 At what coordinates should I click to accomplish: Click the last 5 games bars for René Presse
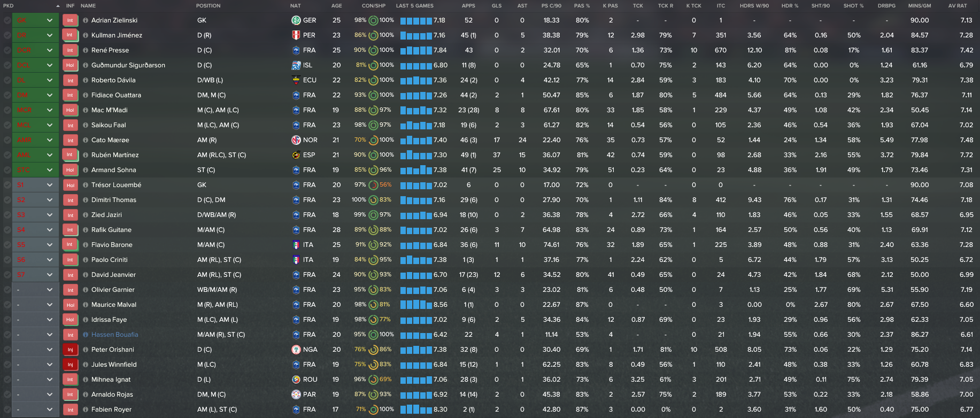(416, 50)
